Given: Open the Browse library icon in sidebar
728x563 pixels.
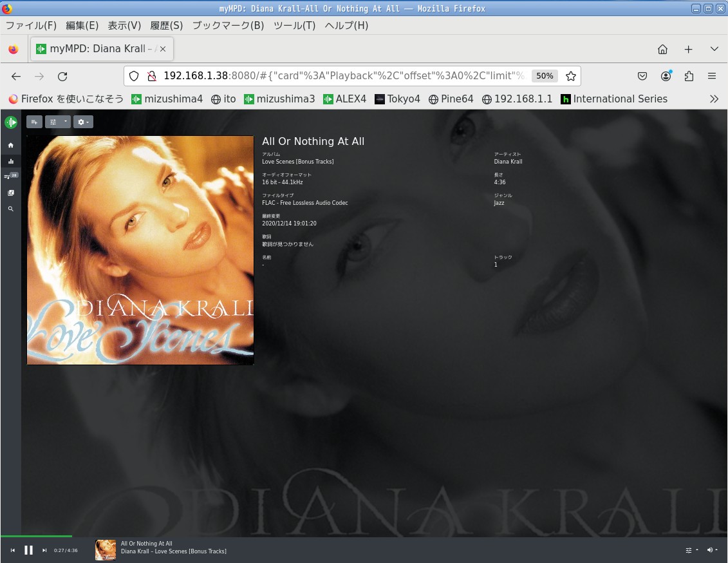Looking at the screenshot, I should tap(10, 193).
